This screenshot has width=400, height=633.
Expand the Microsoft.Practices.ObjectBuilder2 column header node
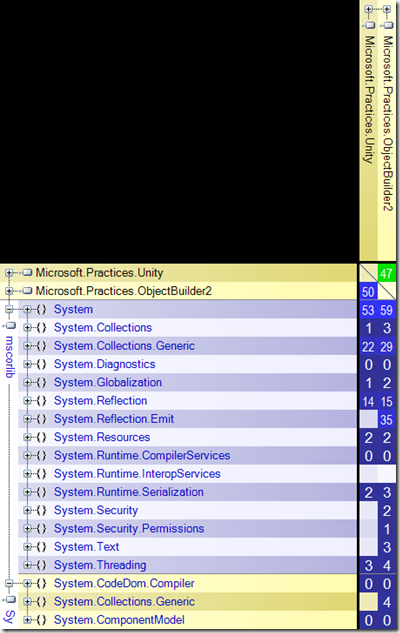coord(387,9)
